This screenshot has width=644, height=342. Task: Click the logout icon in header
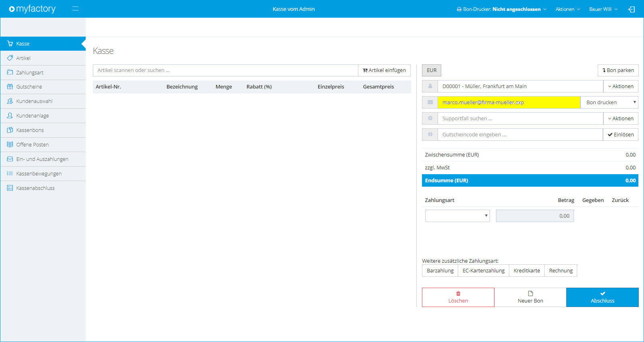tap(632, 9)
